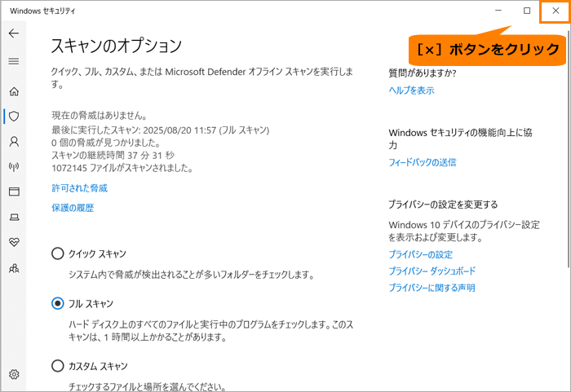Click the フィードバックの送信 link
571x392 pixels.
pyautogui.click(x=423, y=162)
